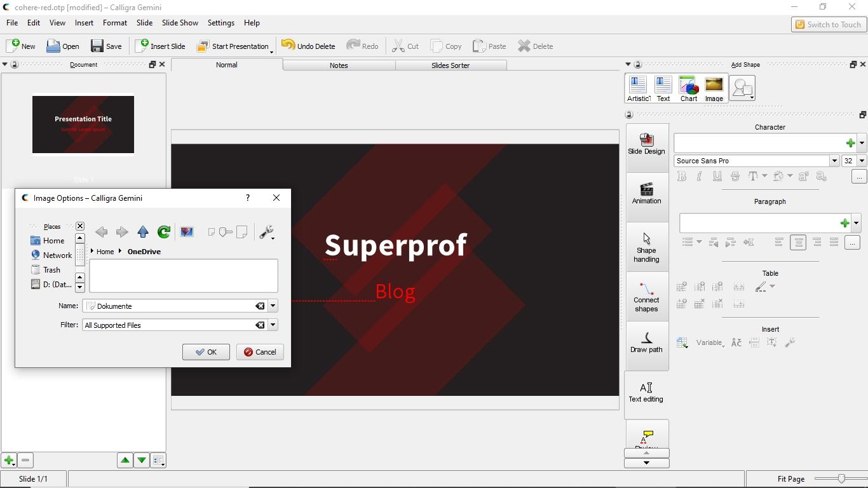Go back in the Image Options dialog
Screen dimensions: 868x488
click(x=101, y=232)
